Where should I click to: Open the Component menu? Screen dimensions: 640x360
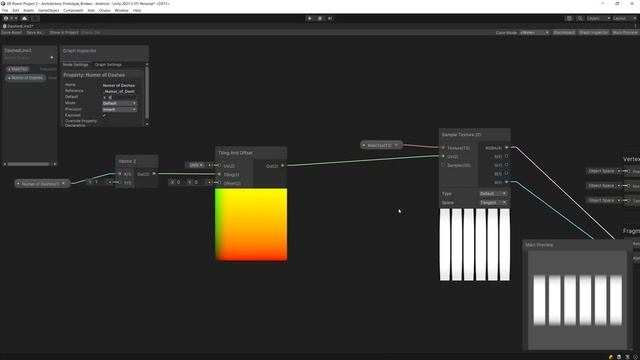tap(73, 10)
